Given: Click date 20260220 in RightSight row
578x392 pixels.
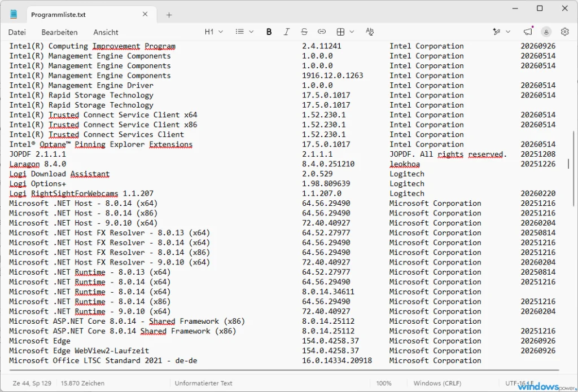Looking at the screenshot, I should pyautogui.click(x=538, y=193).
